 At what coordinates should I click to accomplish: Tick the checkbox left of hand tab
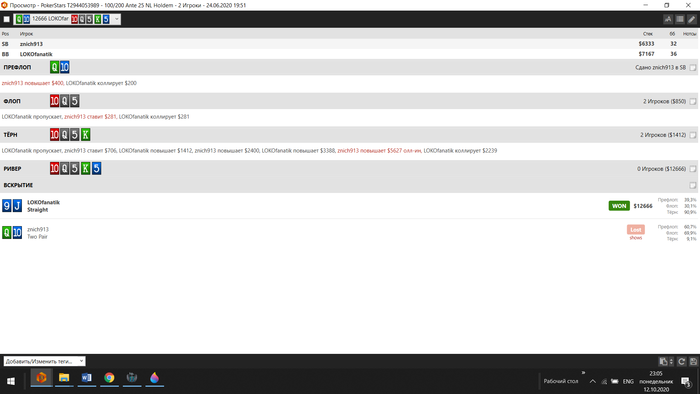6,19
